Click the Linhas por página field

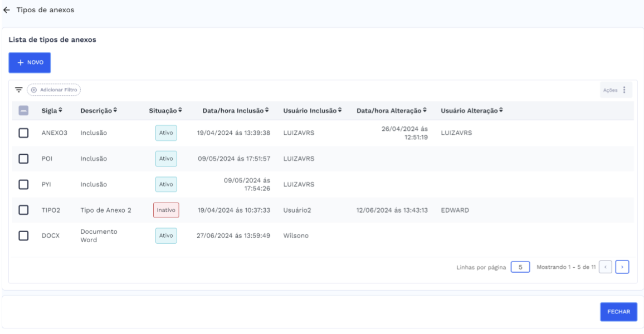520,267
